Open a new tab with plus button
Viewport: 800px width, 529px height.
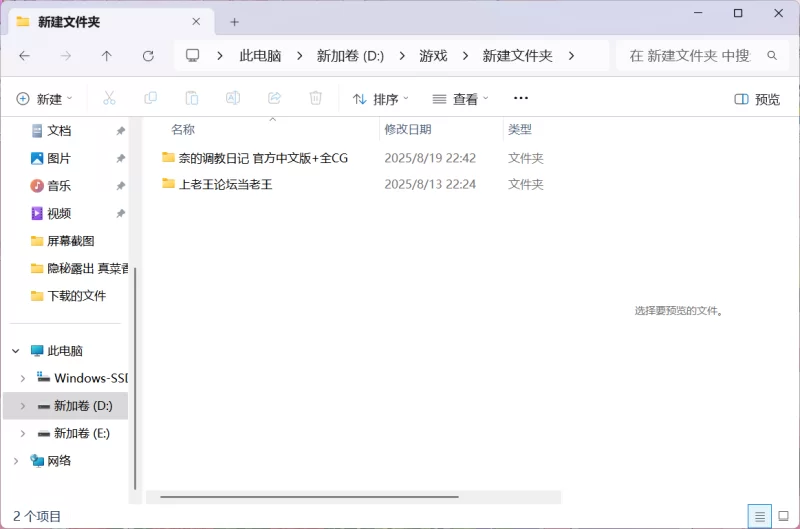pyautogui.click(x=234, y=22)
